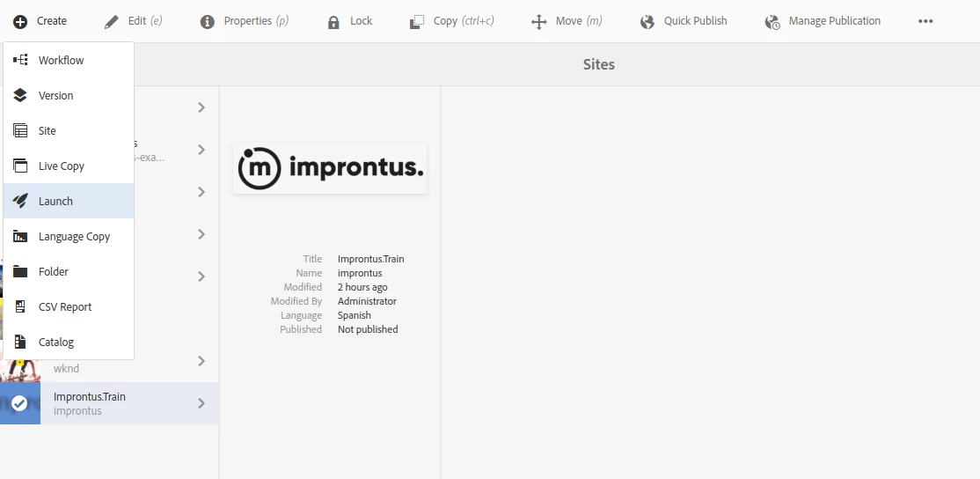Choose Version from the Create menu
The image size is (980, 479).
coord(69,95)
